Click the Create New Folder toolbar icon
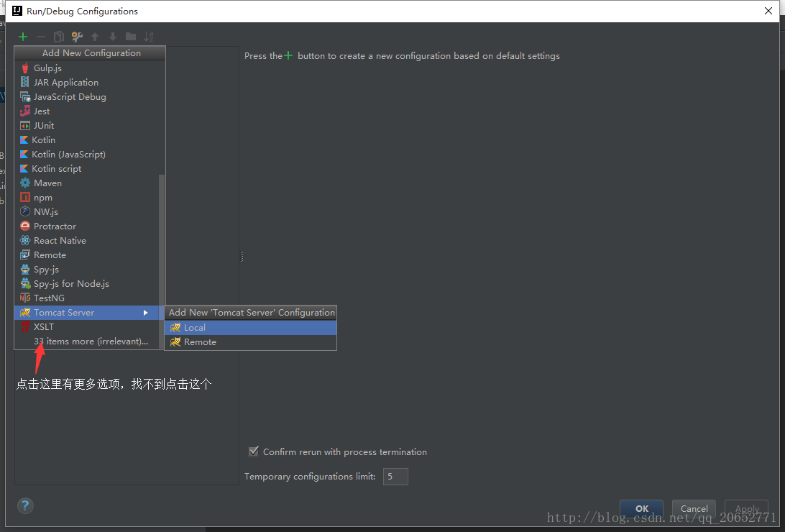 pyautogui.click(x=131, y=37)
